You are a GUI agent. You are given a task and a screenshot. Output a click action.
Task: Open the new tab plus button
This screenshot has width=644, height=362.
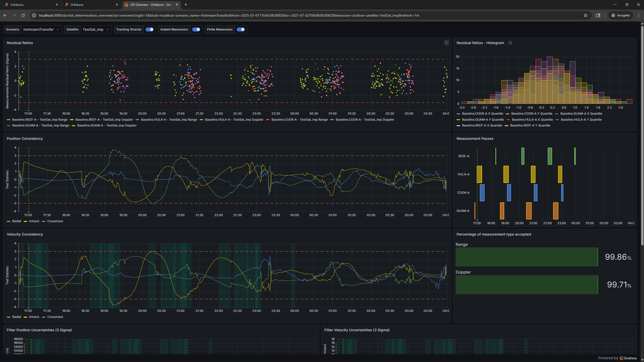[x=186, y=5]
